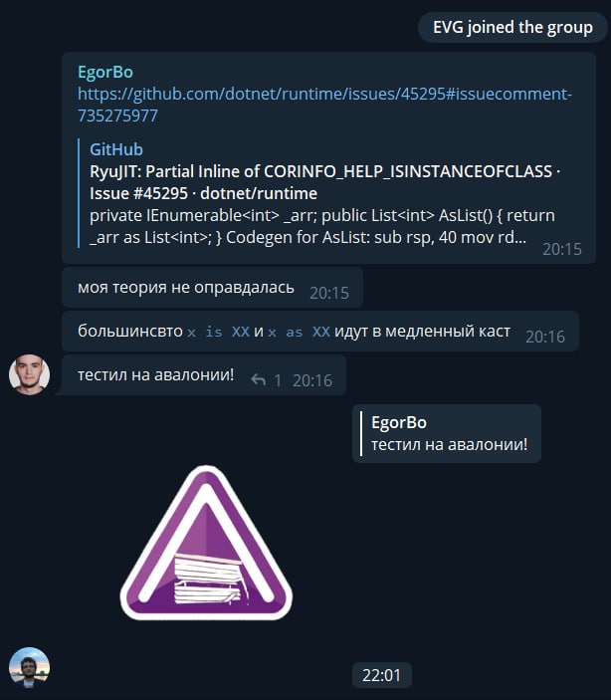Click the link preview description text
Screen dimensions: 611x700
pyautogui.click(x=321, y=226)
